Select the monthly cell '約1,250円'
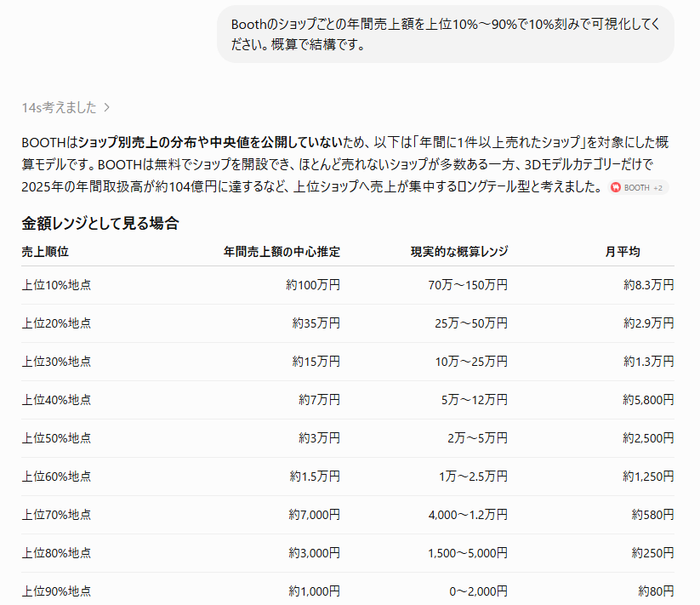Screen dimensions: 700x605 tap(648, 477)
